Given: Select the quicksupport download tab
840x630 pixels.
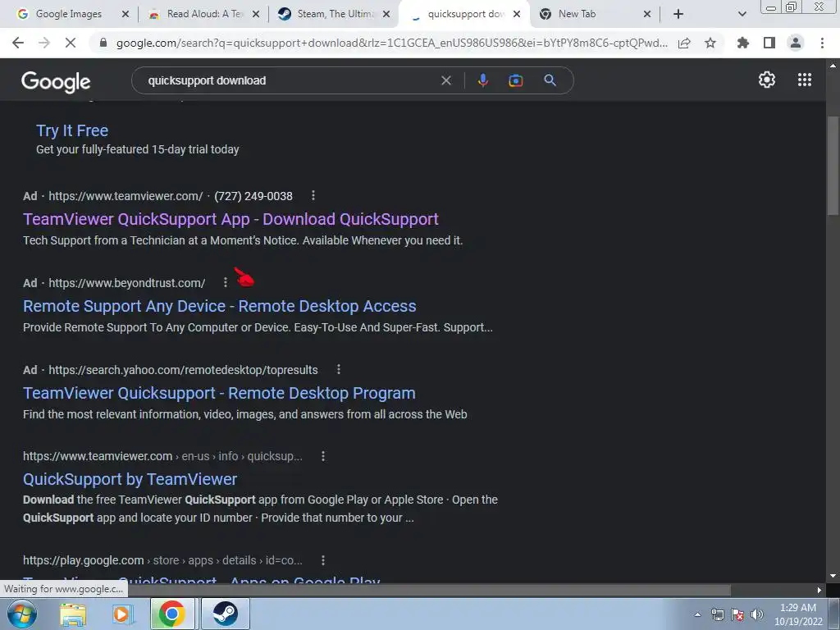Looking at the screenshot, I should coord(465,14).
